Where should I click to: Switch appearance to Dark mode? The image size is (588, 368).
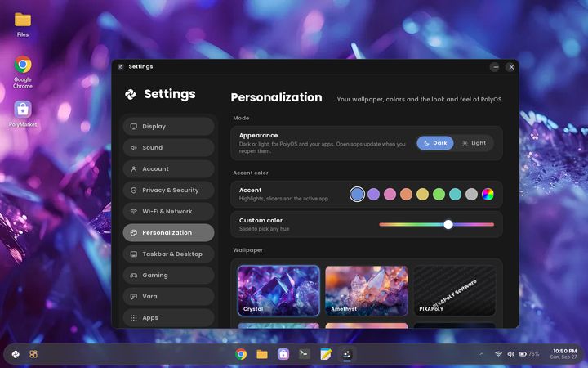tap(435, 143)
